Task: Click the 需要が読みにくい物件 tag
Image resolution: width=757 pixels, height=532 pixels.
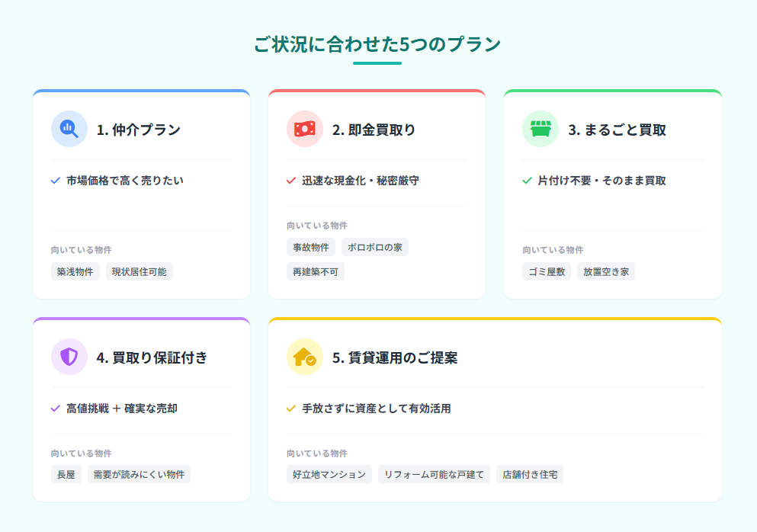Action: (139, 475)
